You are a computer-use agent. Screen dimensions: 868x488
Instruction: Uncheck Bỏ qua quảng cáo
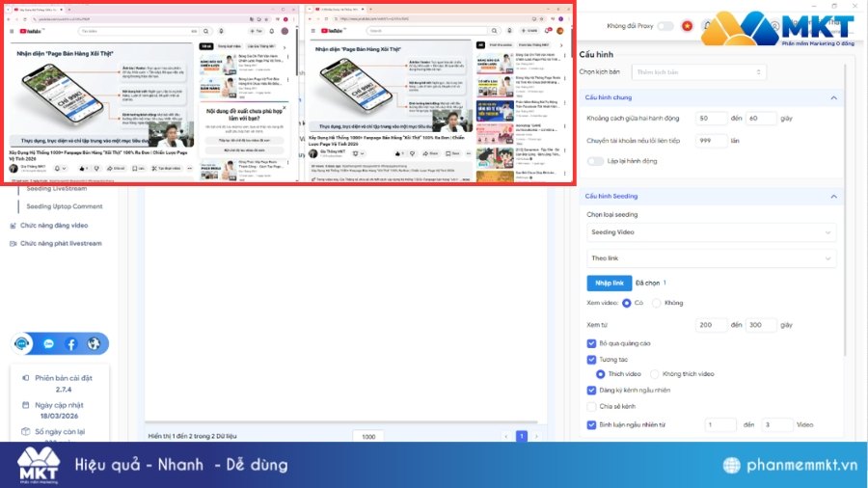pos(591,343)
